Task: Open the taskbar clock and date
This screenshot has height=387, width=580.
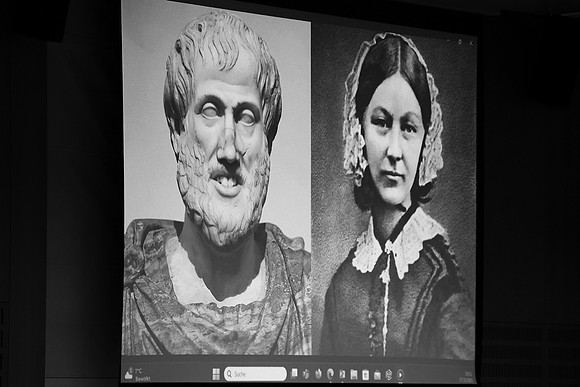Action: click(467, 377)
